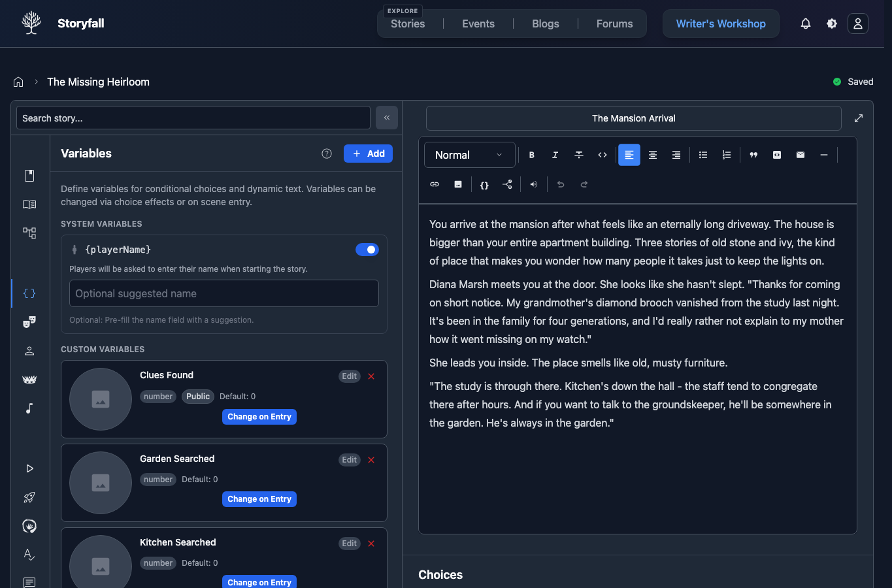This screenshot has height=588, width=892.
Task: Click the scene title field The Mansion Arrival
Action: point(633,118)
